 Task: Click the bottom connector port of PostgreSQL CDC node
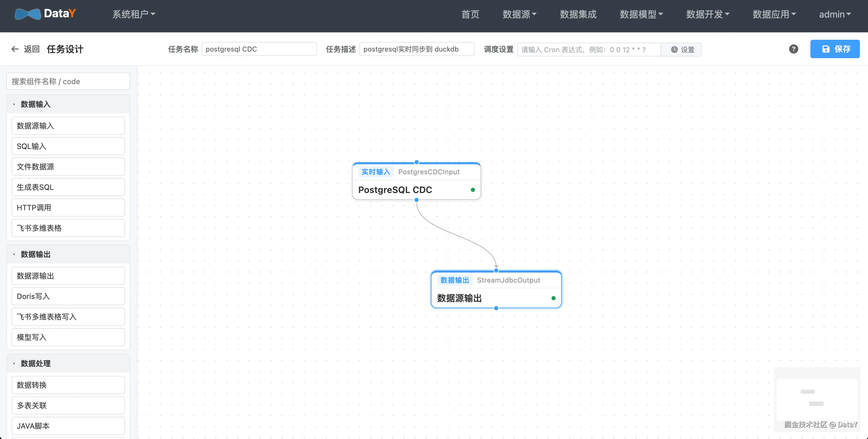pyautogui.click(x=416, y=200)
